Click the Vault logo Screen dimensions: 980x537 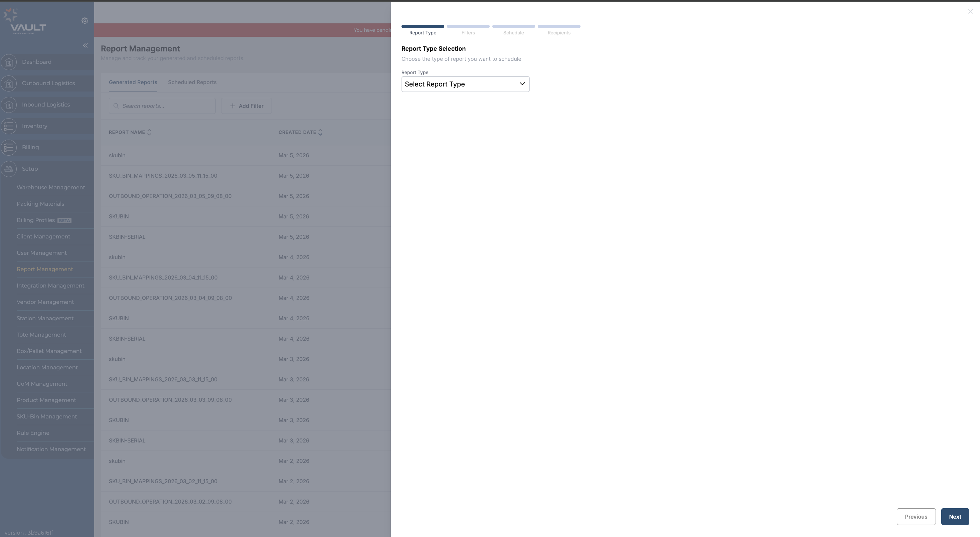tap(24, 21)
